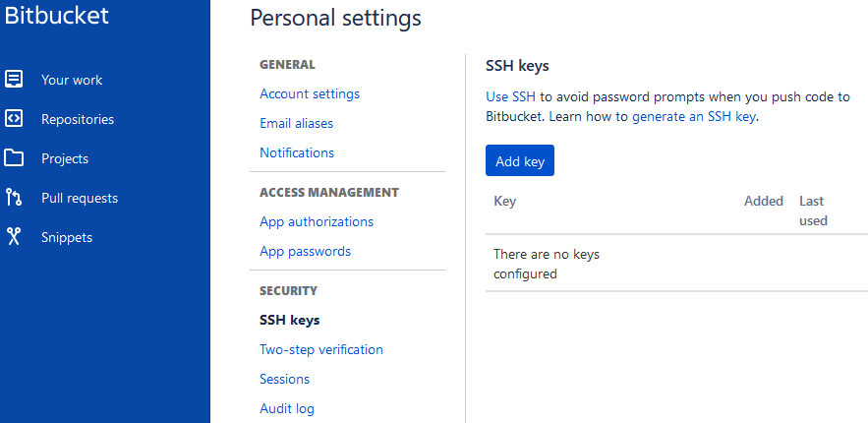Open Account settings link
Viewport: 868px width, 423px height.
310,93
